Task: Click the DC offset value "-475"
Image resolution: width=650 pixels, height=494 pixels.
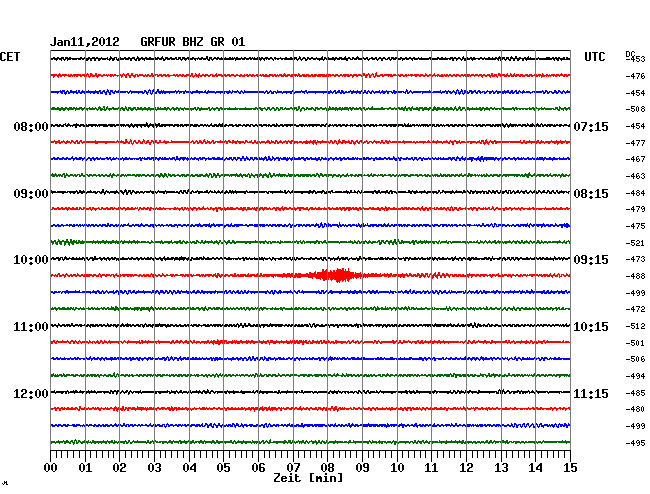Action: pyautogui.click(x=635, y=226)
